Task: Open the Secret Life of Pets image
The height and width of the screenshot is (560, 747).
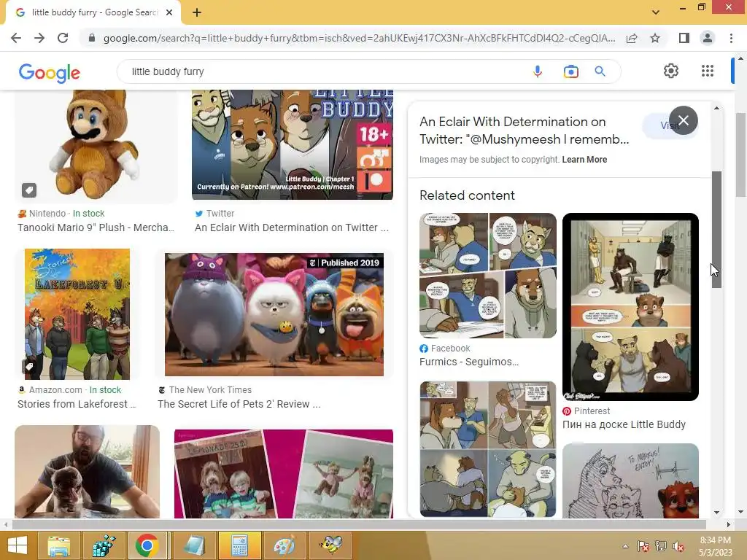Action: (x=274, y=314)
